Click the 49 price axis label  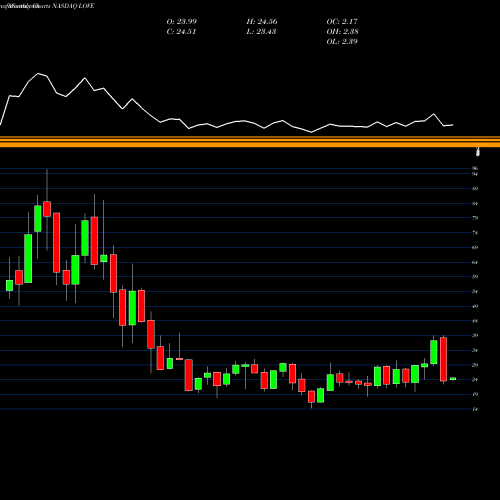click(475, 306)
